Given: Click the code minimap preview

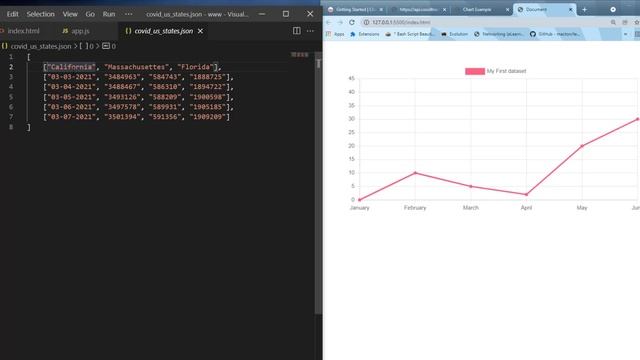Looking at the screenshot, I should point(300,55).
